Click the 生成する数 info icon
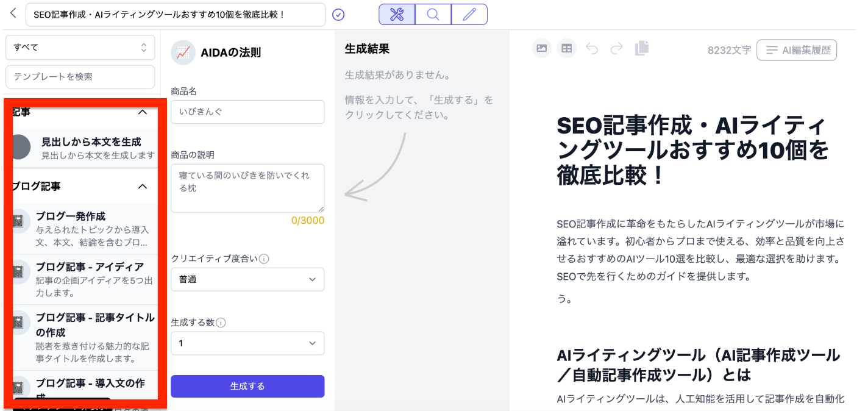 coord(221,323)
